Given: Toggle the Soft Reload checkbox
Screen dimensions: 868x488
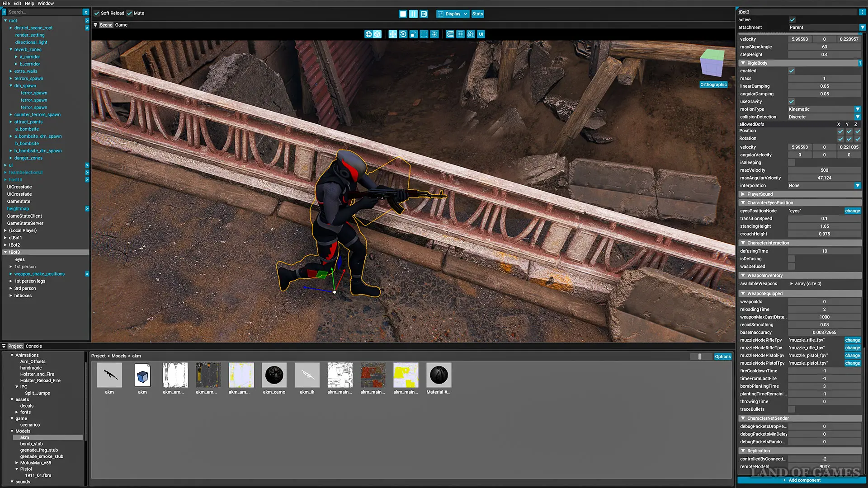Looking at the screenshot, I should coord(97,13).
